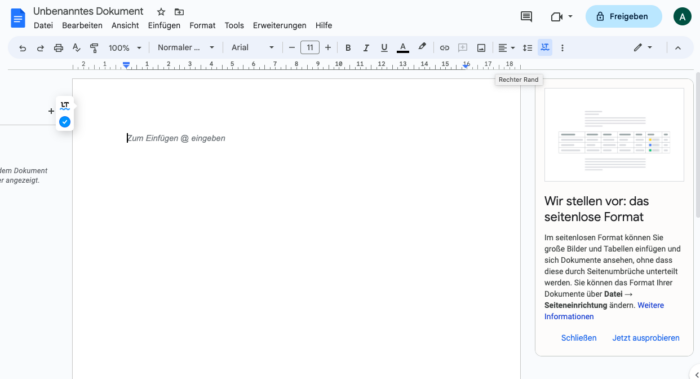The height and width of the screenshot is (379, 700).
Task: Open the highlight color picker
Action: click(422, 47)
